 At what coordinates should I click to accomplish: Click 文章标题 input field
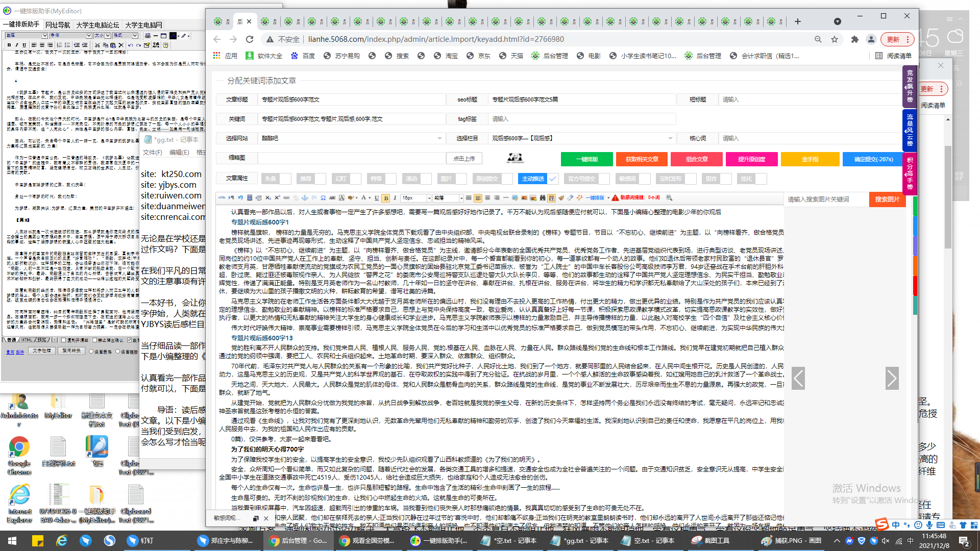click(351, 99)
